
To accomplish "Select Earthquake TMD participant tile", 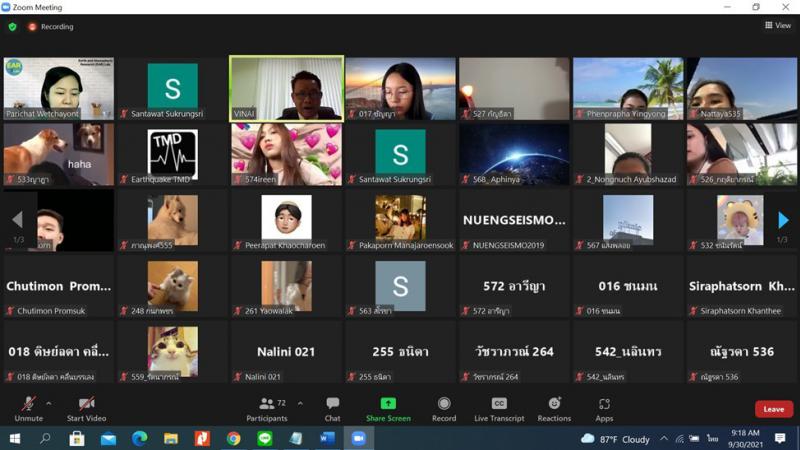I will 172,155.
